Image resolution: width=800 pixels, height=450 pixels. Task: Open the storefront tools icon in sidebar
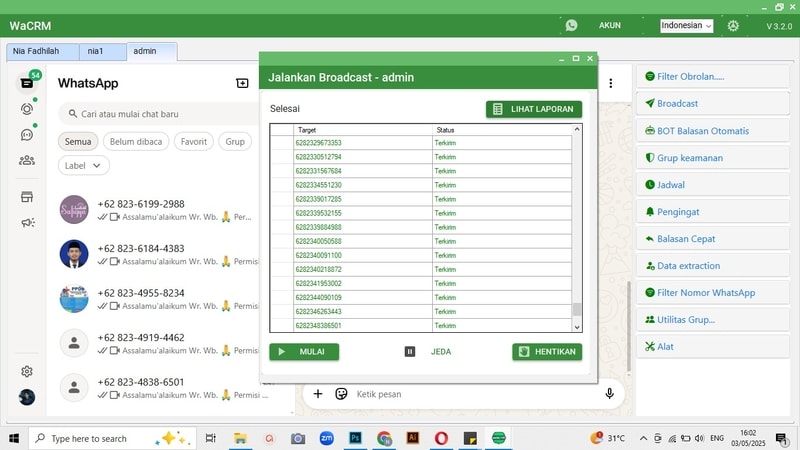(x=27, y=197)
